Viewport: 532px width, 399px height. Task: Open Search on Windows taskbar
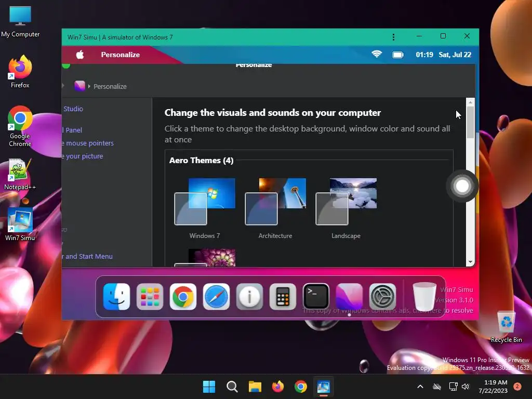232,387
